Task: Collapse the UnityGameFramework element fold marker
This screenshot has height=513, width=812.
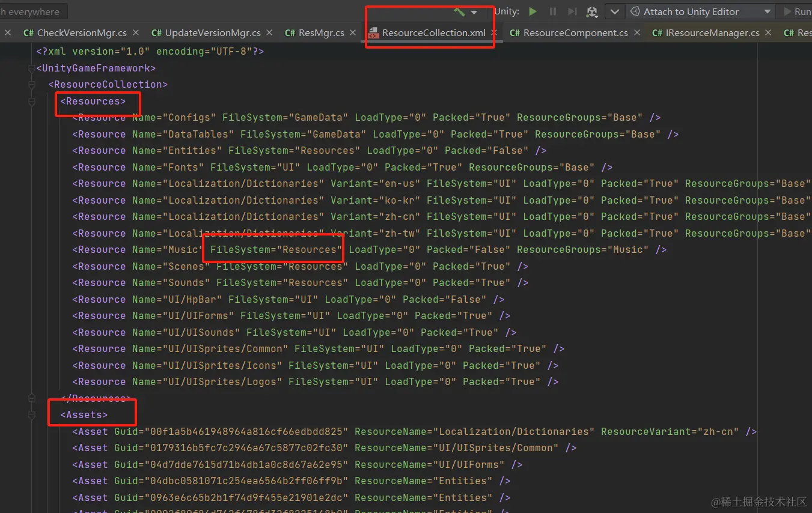Action: [x=31, y=68]
